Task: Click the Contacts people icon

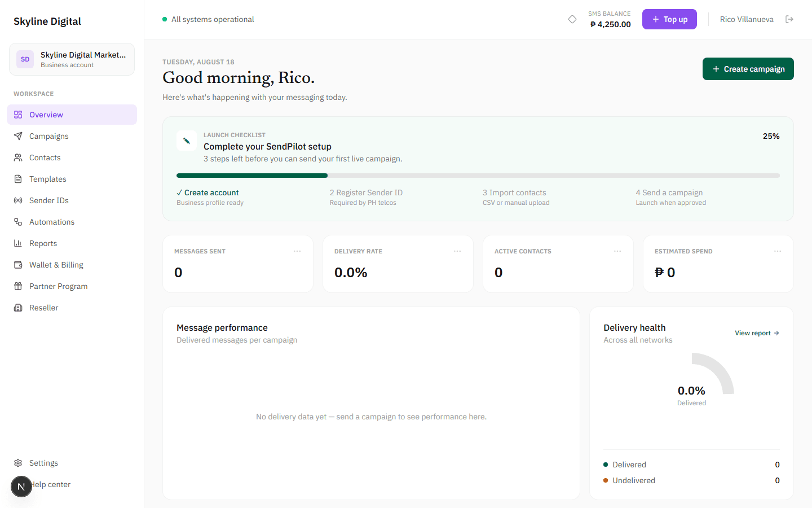Action: coord(18,157)
